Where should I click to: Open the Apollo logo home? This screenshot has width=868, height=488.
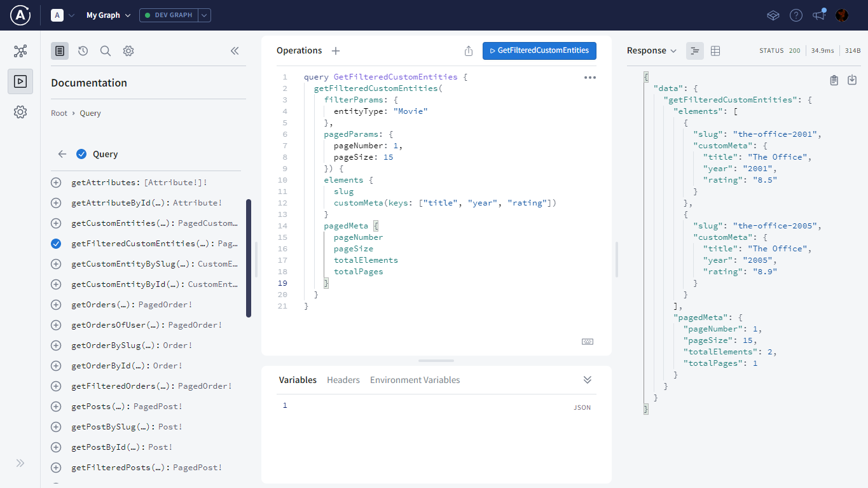[x=20, y=15]
